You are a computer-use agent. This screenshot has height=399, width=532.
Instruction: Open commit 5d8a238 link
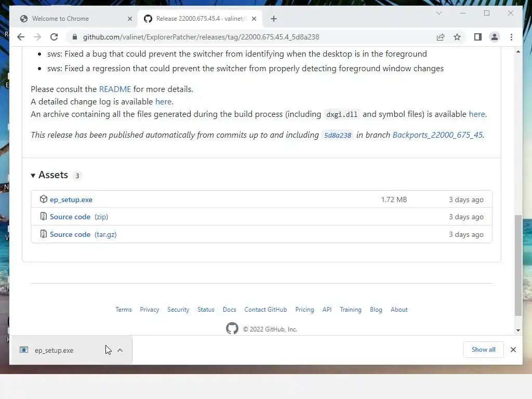338,135
